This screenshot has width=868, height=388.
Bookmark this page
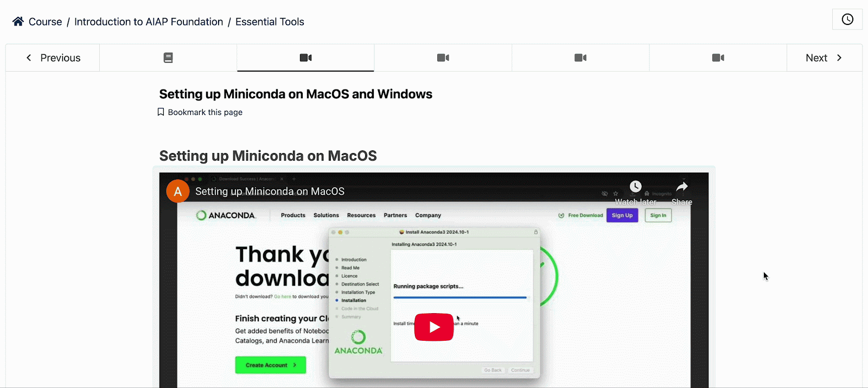pos(200,112)
